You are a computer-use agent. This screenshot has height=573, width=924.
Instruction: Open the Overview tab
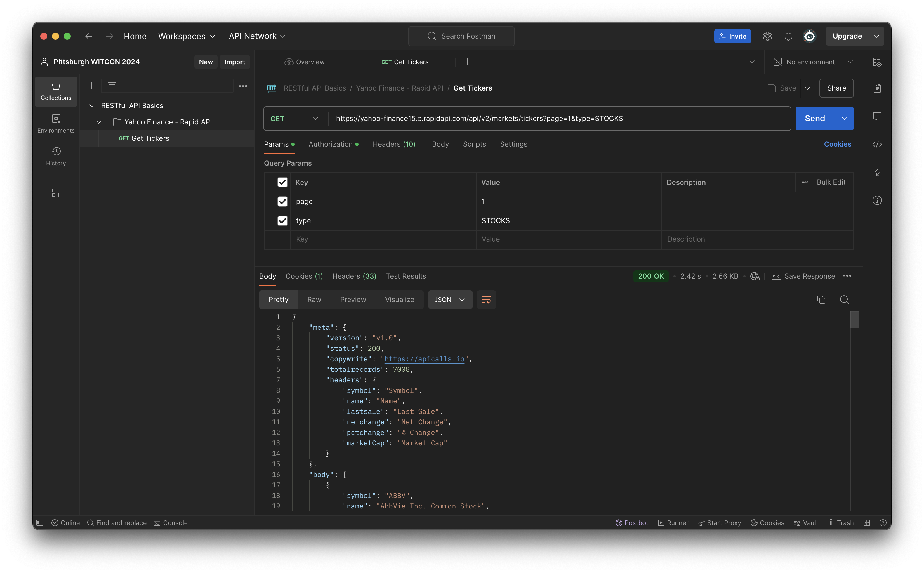305,62
